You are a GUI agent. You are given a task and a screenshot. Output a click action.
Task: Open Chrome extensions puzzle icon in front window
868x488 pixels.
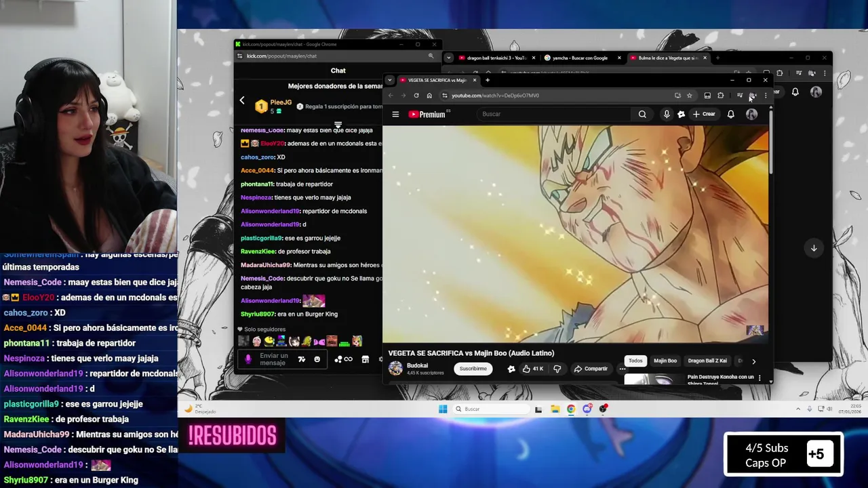(x=720, y=96)
